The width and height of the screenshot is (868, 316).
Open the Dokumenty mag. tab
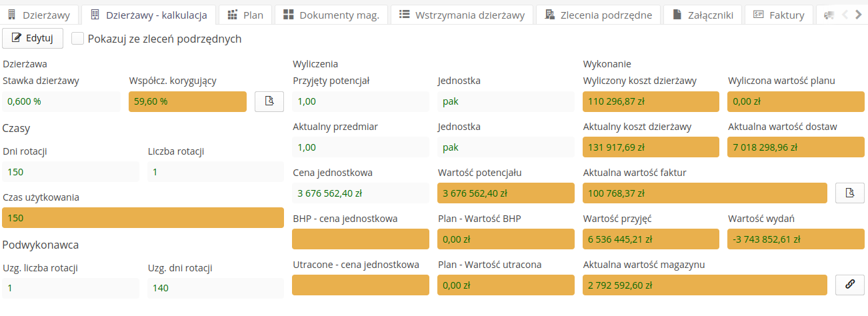pos(330,15)
